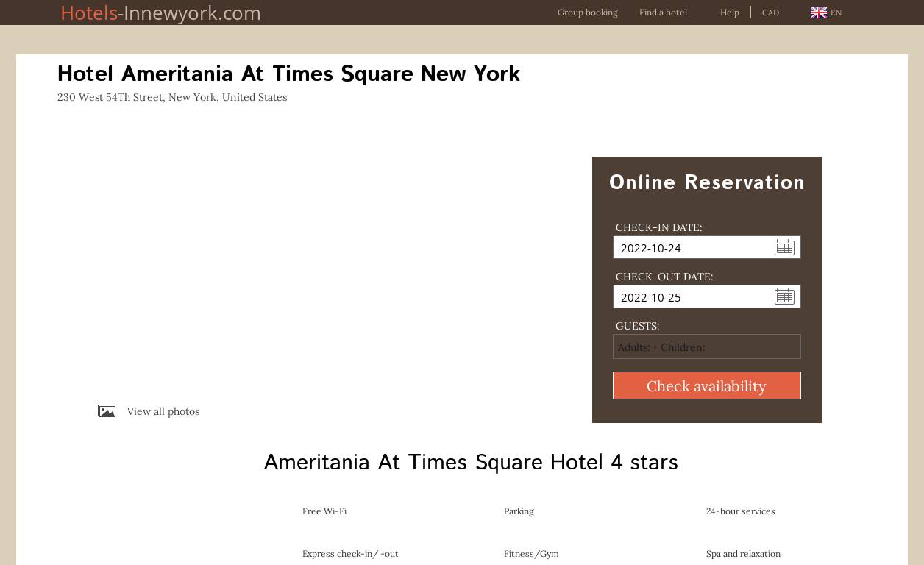Click the Hotels-Innewyork.com site logo
Viewport: 924px width, 565px height.
pyautogui.click(x=160, y=13)
